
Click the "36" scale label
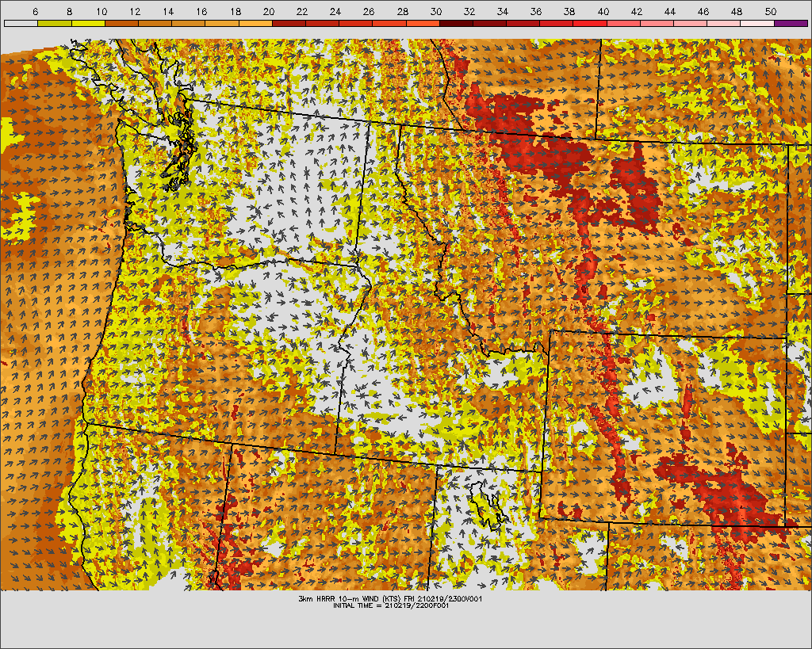click(x=536, y=11)
